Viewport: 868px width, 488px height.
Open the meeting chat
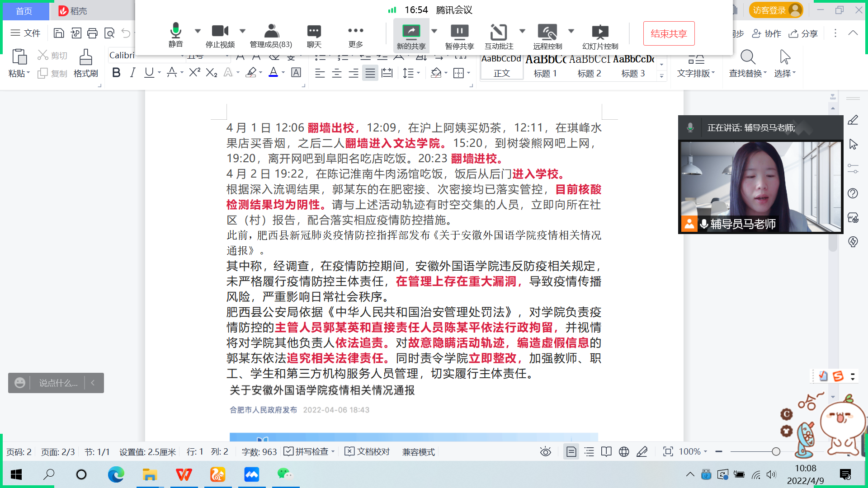click(314, 35)
